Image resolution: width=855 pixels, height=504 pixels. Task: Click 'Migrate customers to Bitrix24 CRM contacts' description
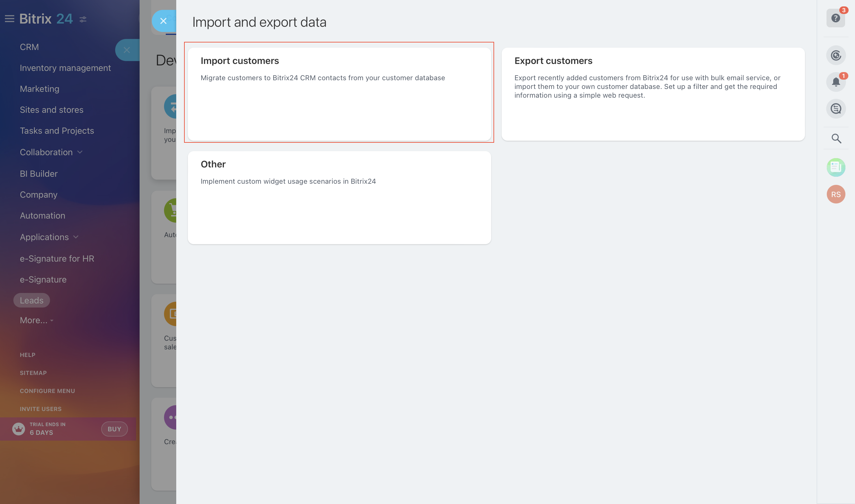323,78
